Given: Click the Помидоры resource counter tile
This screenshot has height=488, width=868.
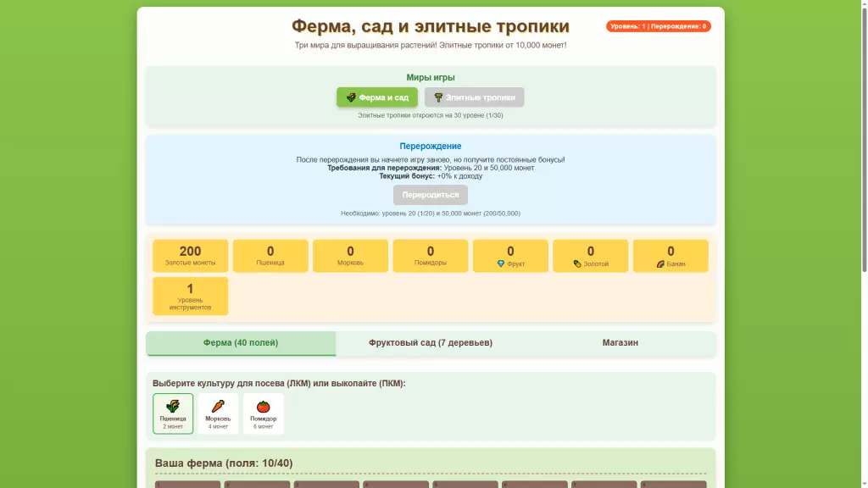Looking at the screenshot, I should pos(431,256).
